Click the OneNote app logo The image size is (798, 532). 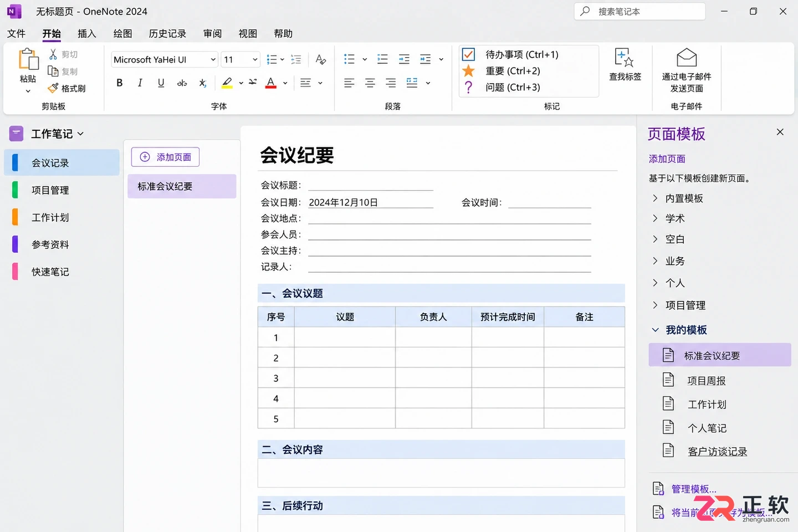[x=14, y=11]
